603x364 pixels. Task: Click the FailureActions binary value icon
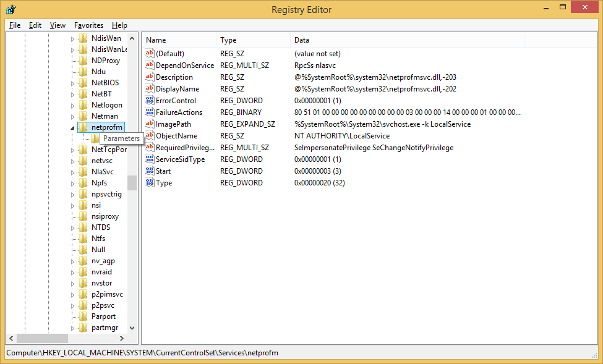149,112
